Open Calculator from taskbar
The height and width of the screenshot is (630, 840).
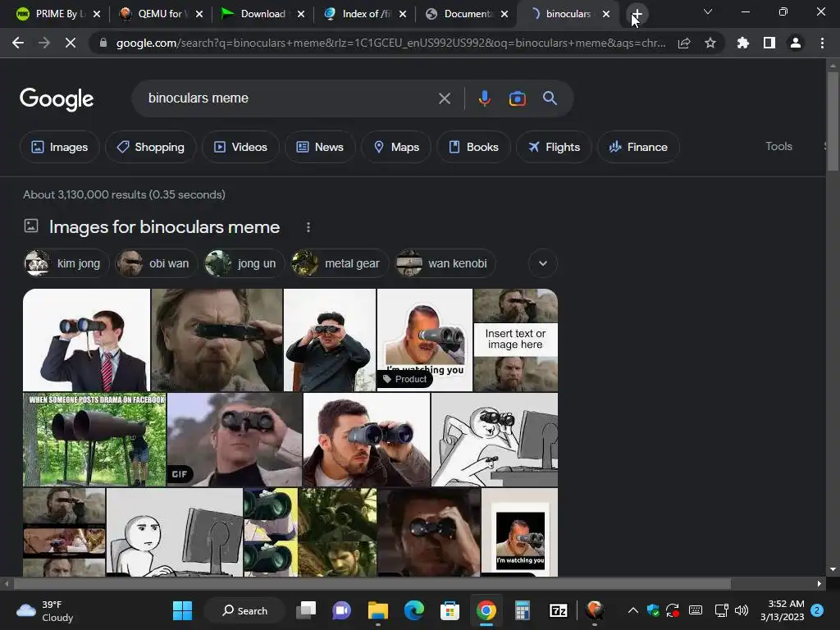click(x=523, y=610)
